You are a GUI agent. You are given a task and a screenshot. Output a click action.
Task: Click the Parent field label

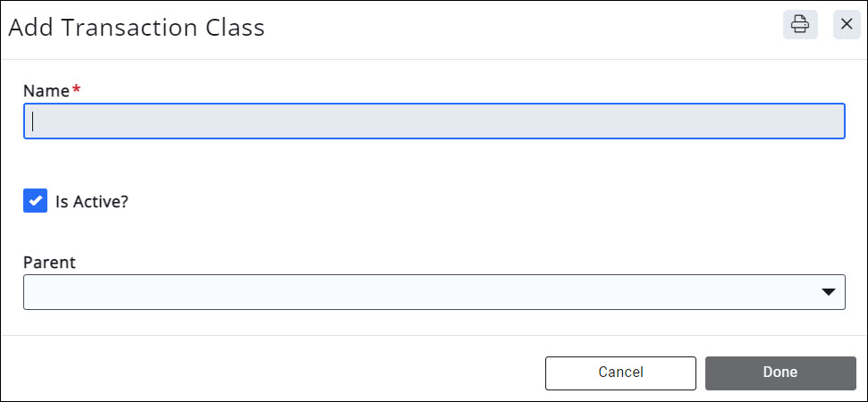[x=49, y=262]
